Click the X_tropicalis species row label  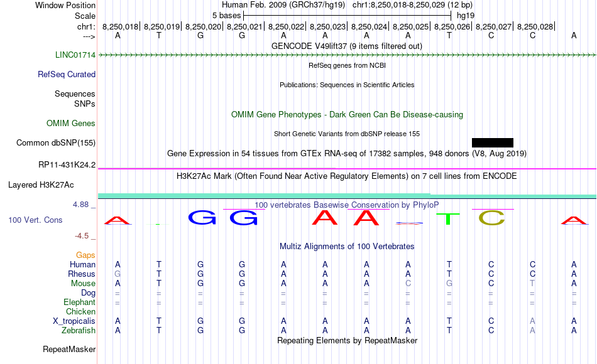(74, 321)
